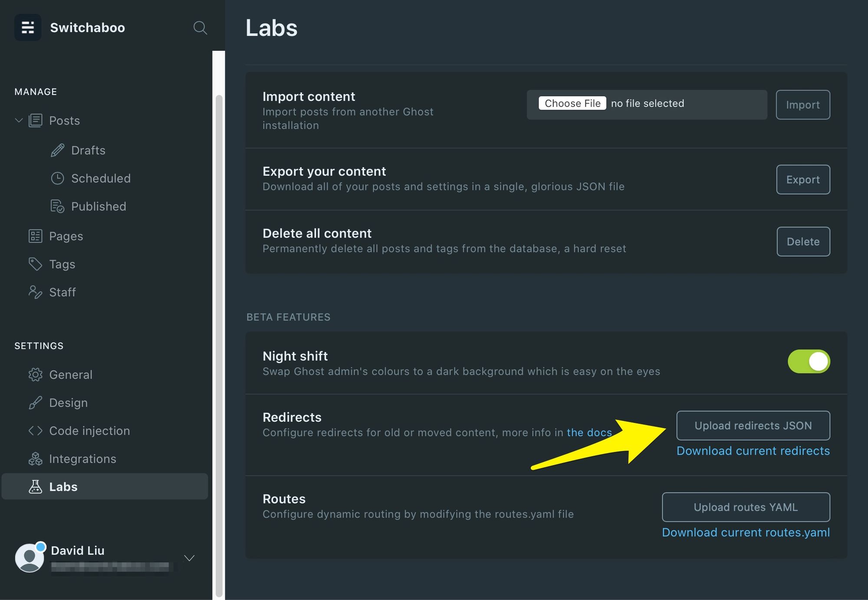Screen dimensions: 868x600
Task: Select the Published menu item
Action: pyautogui.click(x=98, y=206)
